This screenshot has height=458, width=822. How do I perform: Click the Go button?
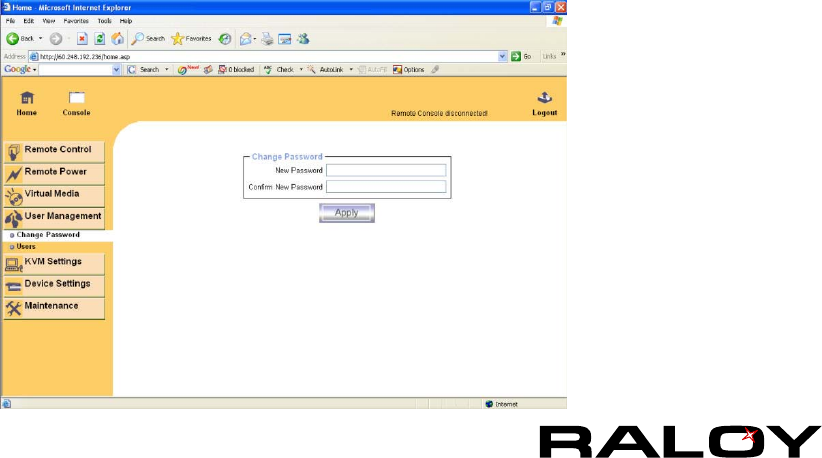(521, 56)
